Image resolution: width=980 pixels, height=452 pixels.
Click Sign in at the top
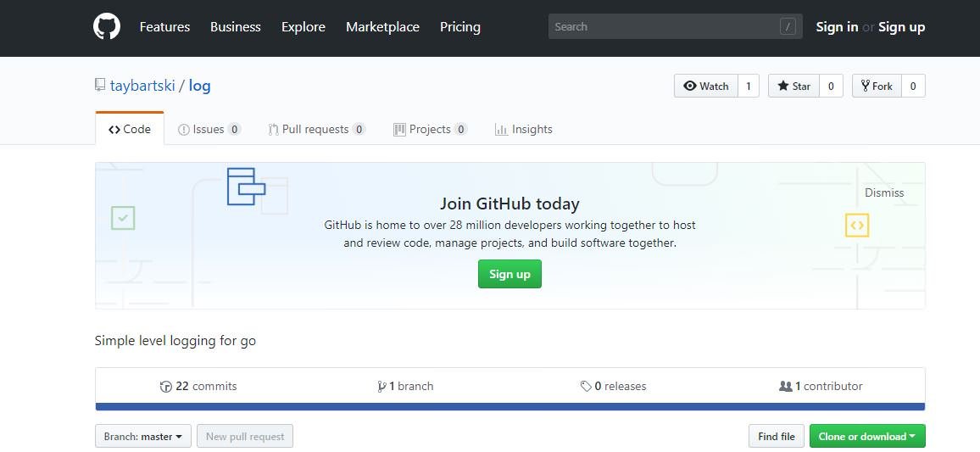point(837,27)
